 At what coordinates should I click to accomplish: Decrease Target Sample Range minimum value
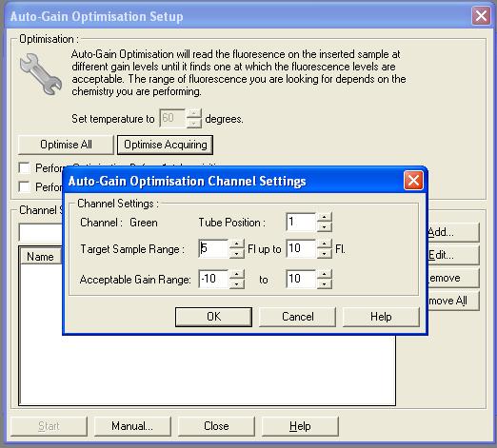(237, 253)
